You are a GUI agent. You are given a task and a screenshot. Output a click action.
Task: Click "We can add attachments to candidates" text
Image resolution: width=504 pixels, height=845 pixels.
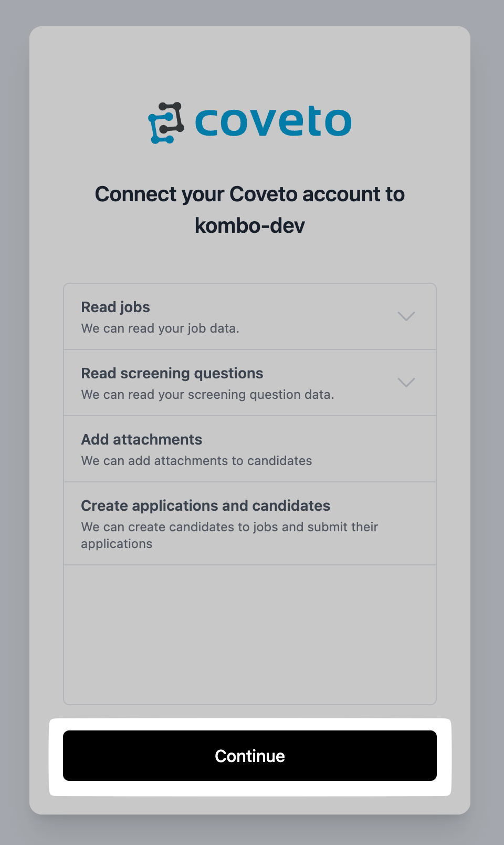pyautogui.click(x=196, y=461)
